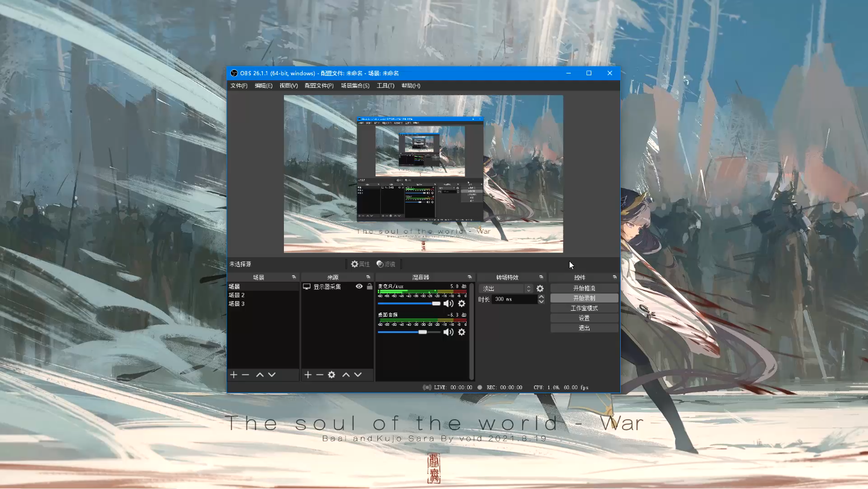
Task: Click the 属性 gear button
Action: point(360,264)
